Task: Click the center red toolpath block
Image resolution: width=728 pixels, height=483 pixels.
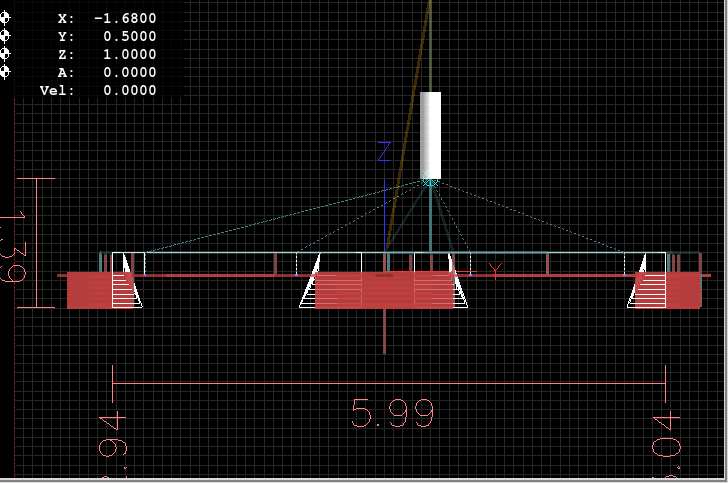Action: 385,290
